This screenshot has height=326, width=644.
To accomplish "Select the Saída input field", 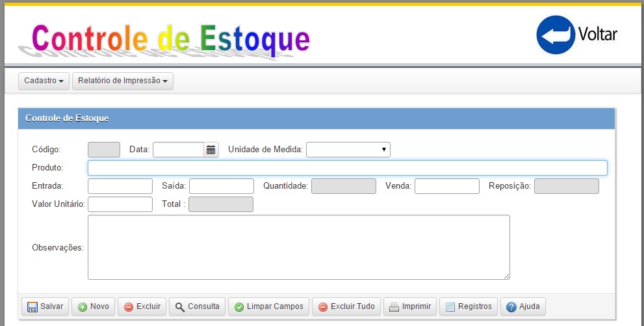I will tap(221, 186).
